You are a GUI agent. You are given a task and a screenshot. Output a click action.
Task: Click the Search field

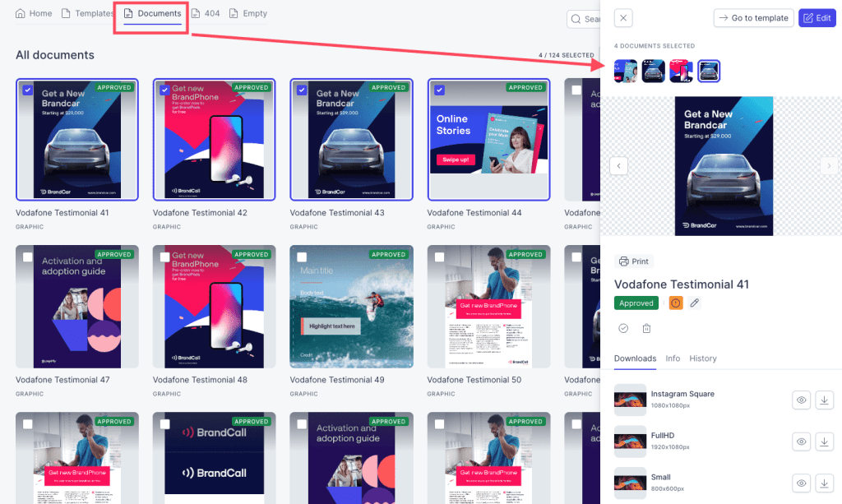(x=584, y=19)
